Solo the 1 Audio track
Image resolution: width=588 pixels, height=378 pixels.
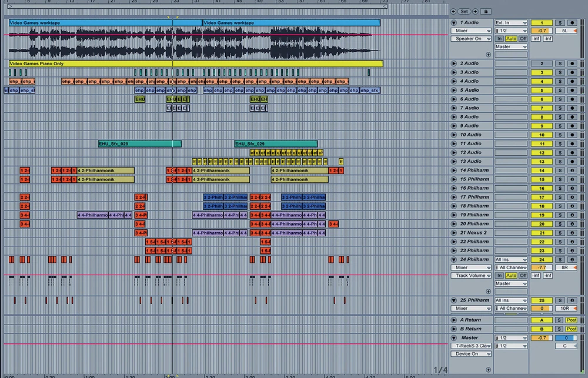pos(560,23)
